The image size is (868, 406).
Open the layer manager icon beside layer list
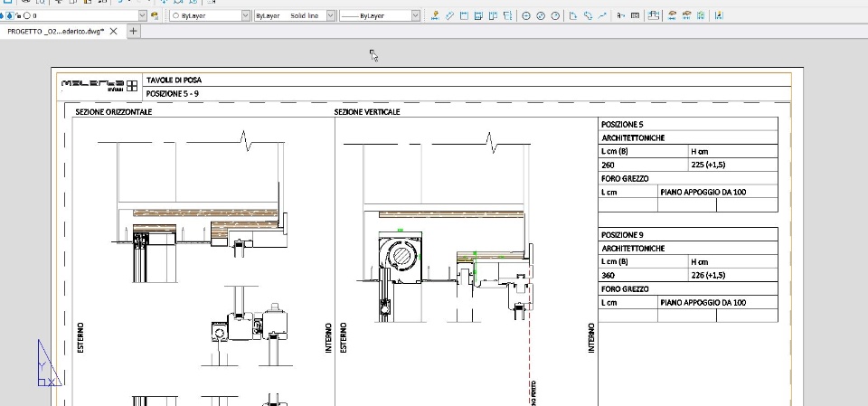coord(155,15)
